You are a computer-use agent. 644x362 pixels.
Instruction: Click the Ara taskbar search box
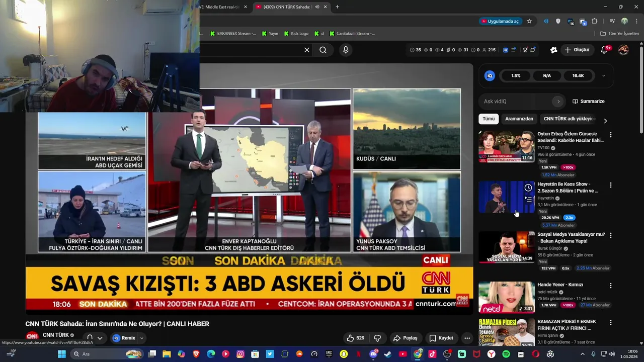pos(107,354)
